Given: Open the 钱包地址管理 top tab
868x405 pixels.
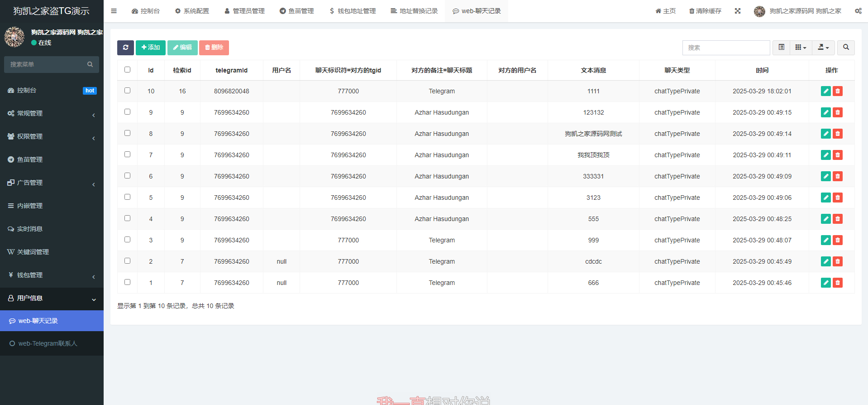Looking at the screenshot, I should coord(353,11).
